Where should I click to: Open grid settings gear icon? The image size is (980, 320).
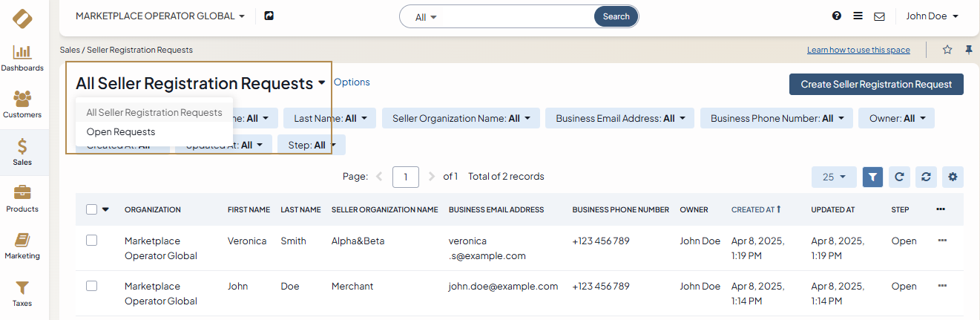953,177
